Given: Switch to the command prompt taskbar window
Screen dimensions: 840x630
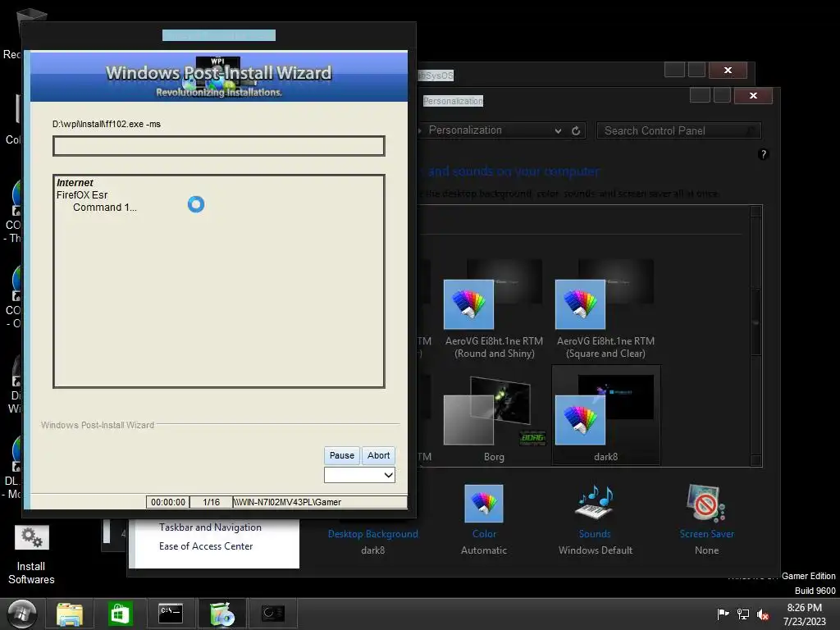Looking at the screenshot, I should point(171,614).
